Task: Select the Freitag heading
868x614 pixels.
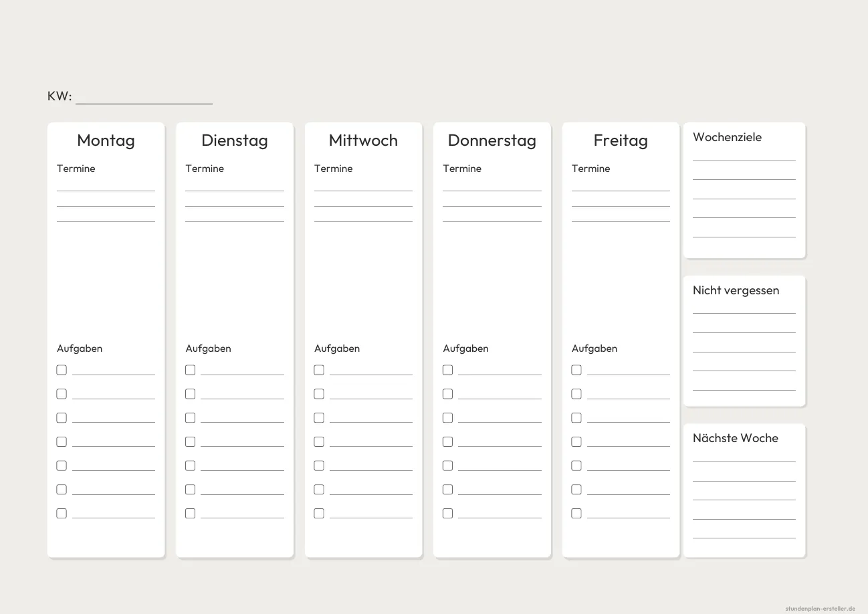Action: pos(621,140)
